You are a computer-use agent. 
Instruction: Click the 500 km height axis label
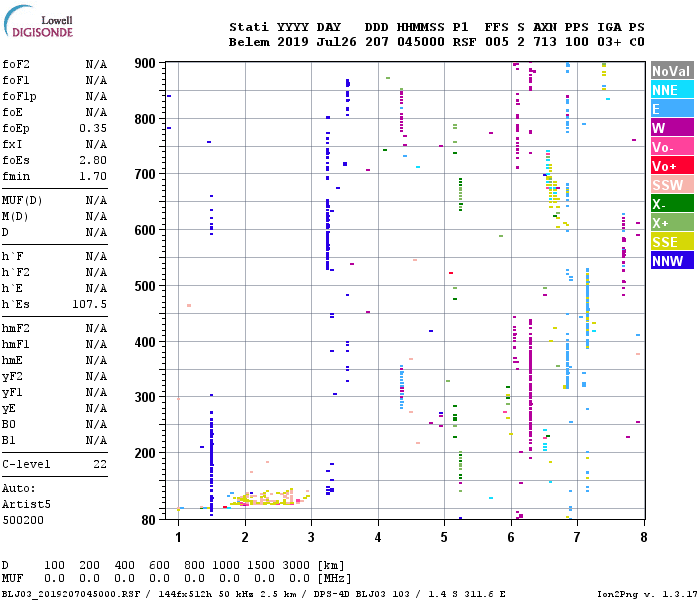click(145, 286)
